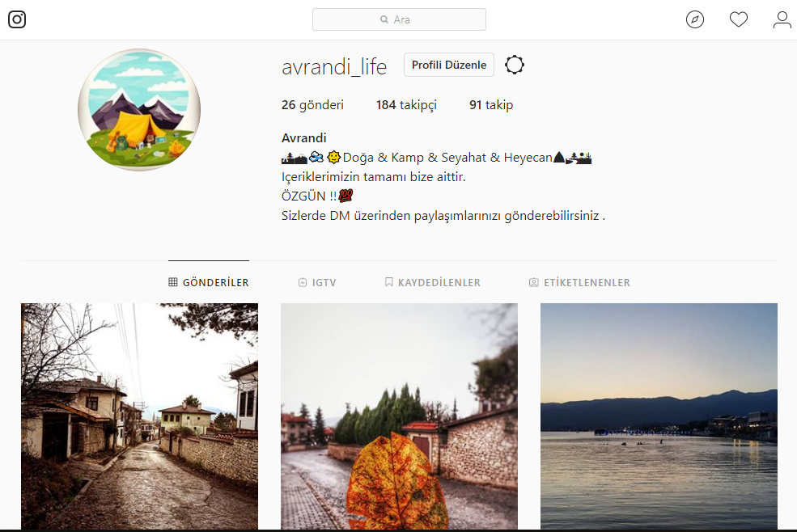Open the activity heart icon

pyautogui.click(x=739, y=19)
